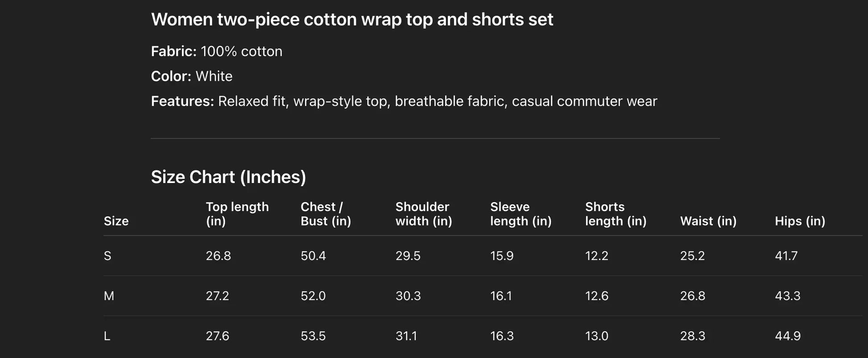Screen dimensions: 868x358
Task: Click the Color White line
Action: coord(191,76)
